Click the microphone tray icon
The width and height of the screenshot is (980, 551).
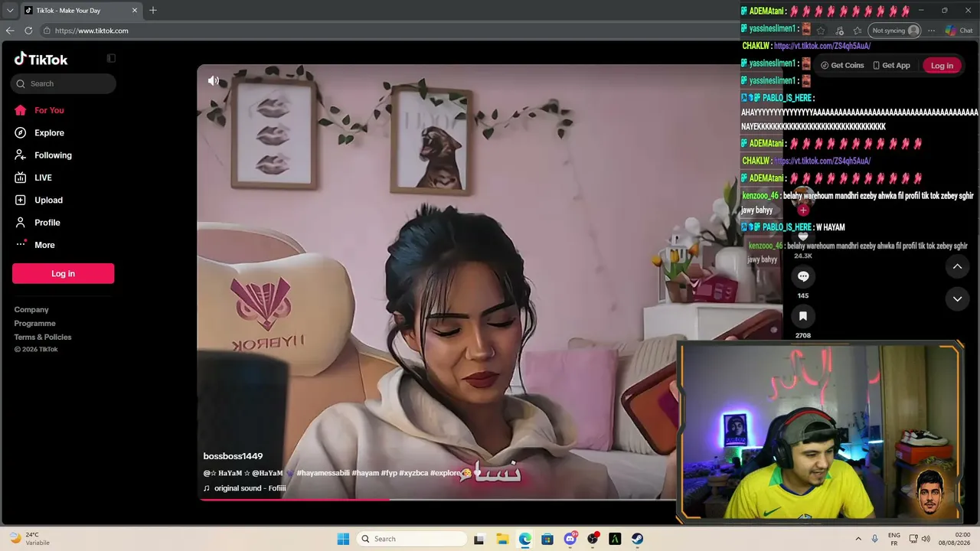pos(875,539)
